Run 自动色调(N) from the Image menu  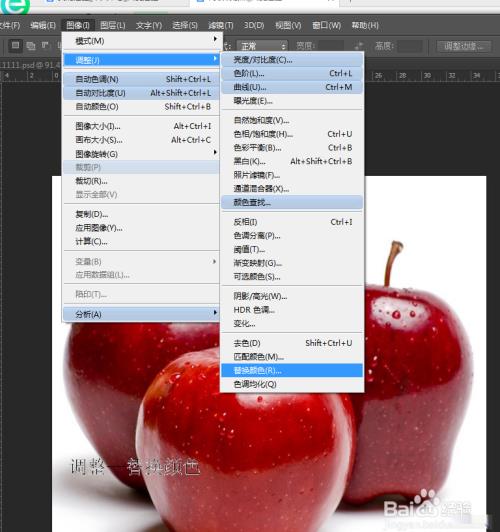[x=142, y=79]
